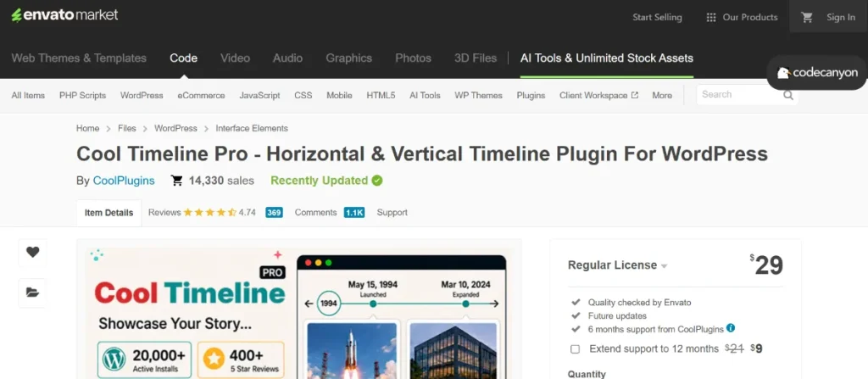Click the Cool Timeline preview image
Viewport: 868px width, 379px height.
click(299, 313)
